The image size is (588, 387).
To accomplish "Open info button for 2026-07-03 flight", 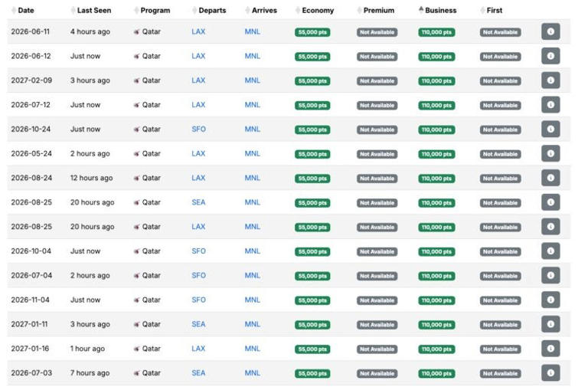I will [x=550, y=373].
